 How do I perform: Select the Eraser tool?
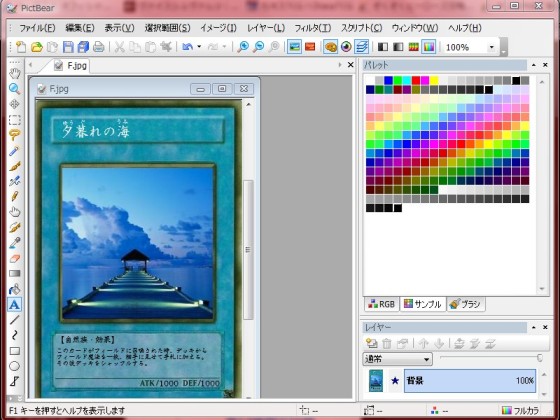click(14, 258)
